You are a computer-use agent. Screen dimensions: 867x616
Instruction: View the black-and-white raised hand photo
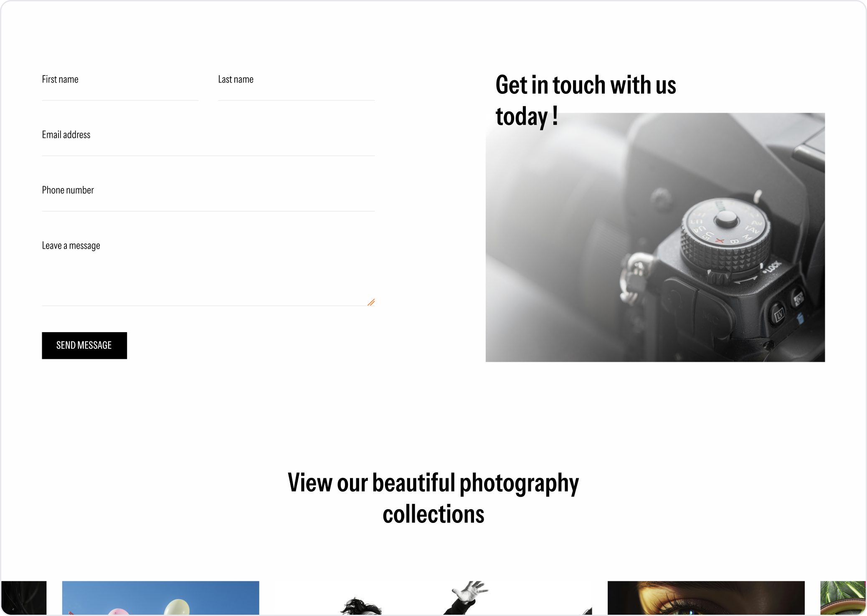433,598
